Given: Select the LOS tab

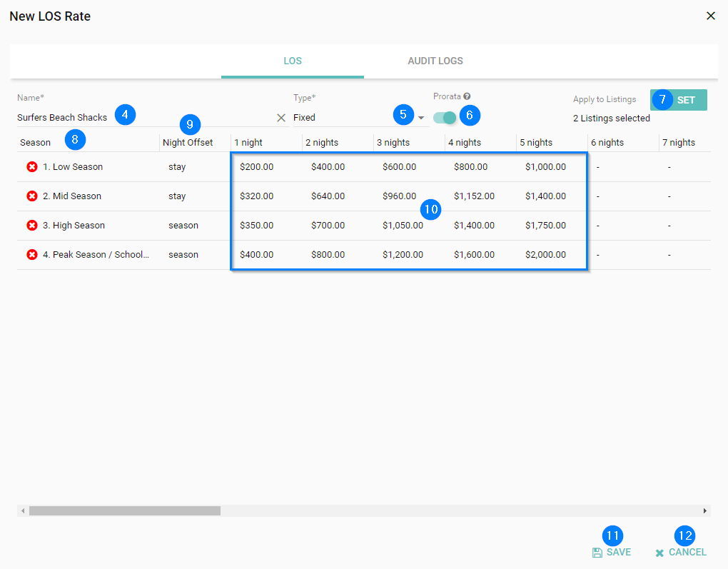Looking at the screenshot, I should coord(293,61).
